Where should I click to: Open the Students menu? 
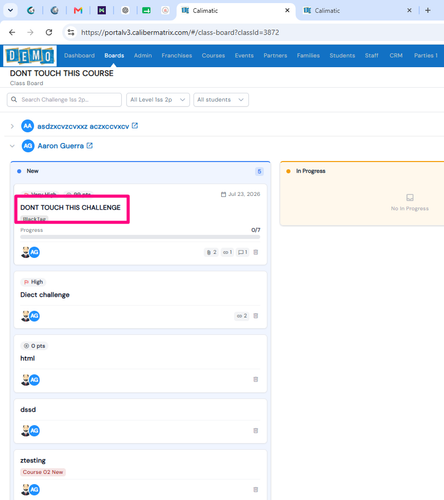342,55
